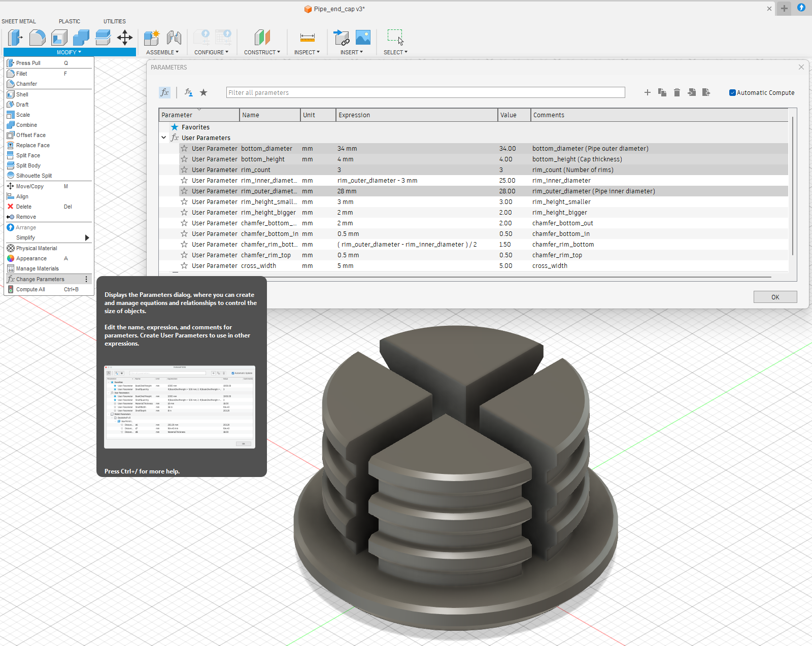Collapse the User Parameters tree group
812x646 pixels.
tap(164, 138)
